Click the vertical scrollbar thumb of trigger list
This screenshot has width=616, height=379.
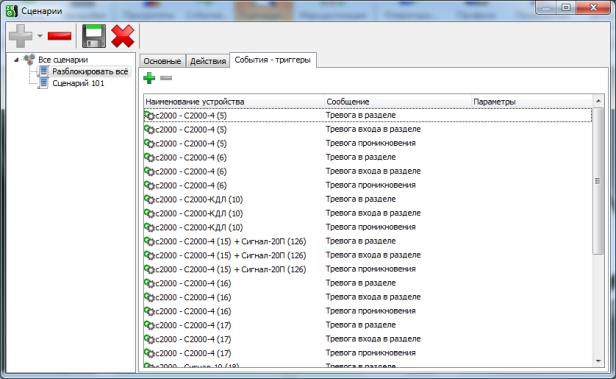pyautogui.click(x=598, y=181)
